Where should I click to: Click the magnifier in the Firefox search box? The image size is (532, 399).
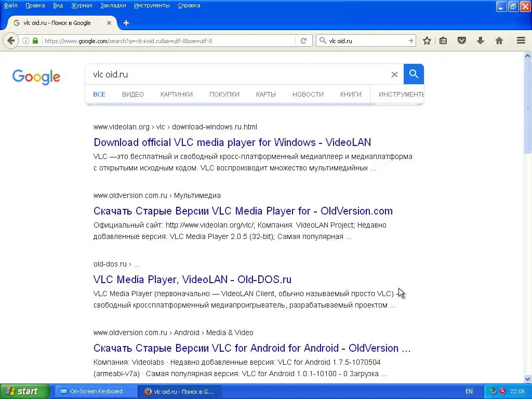pos(323,41)
